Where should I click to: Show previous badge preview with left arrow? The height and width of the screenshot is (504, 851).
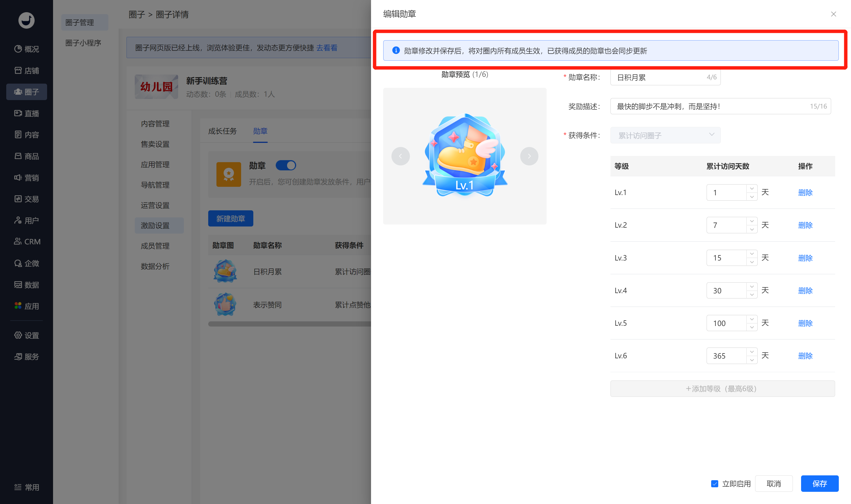pos(401,156)
